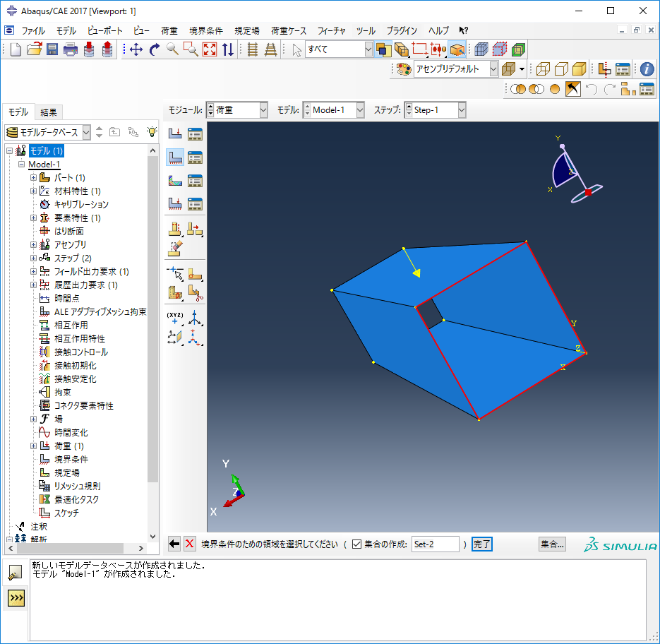Open the 境界条件 menu
Image resolution: width=660 pixels, height=644 pixels.
click(206, 31)
